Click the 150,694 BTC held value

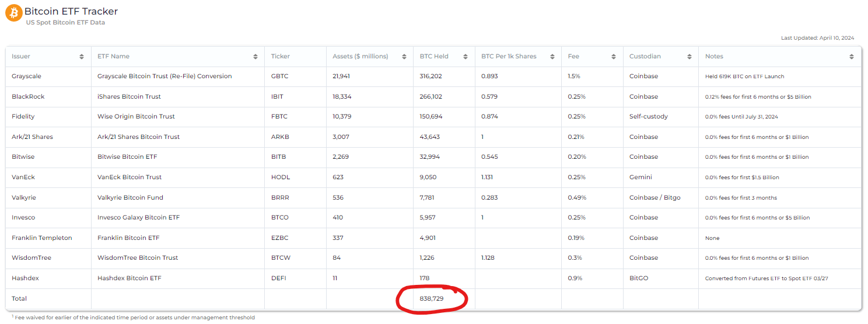click(431, 117)
